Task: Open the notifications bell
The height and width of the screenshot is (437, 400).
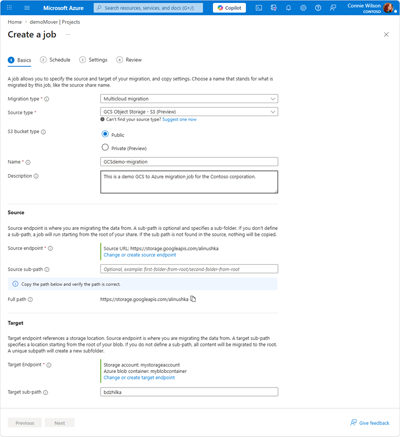Action: [x=288, y=8]
